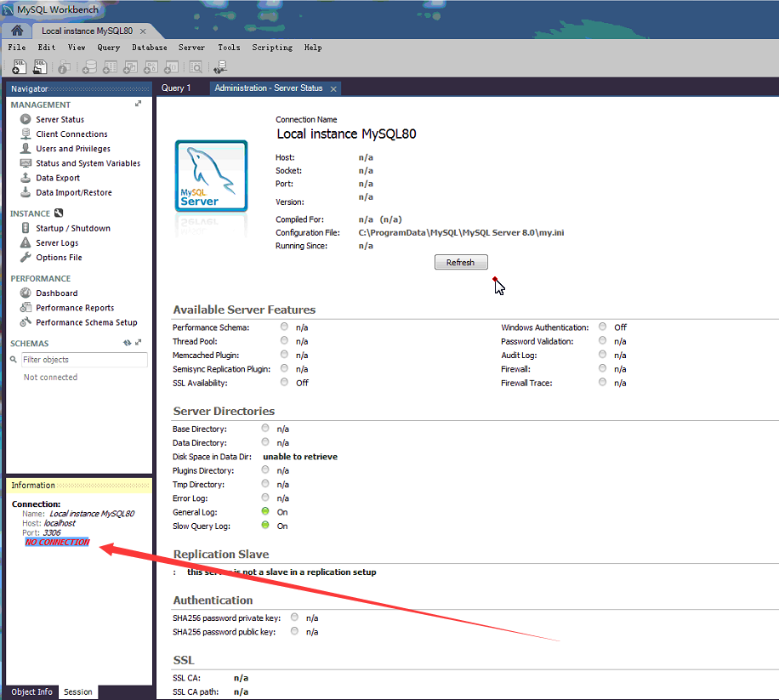This screenshot has width=779, height=700.
Task: Click the magnifier icon beside Filter objects
Action: point(14,359)
